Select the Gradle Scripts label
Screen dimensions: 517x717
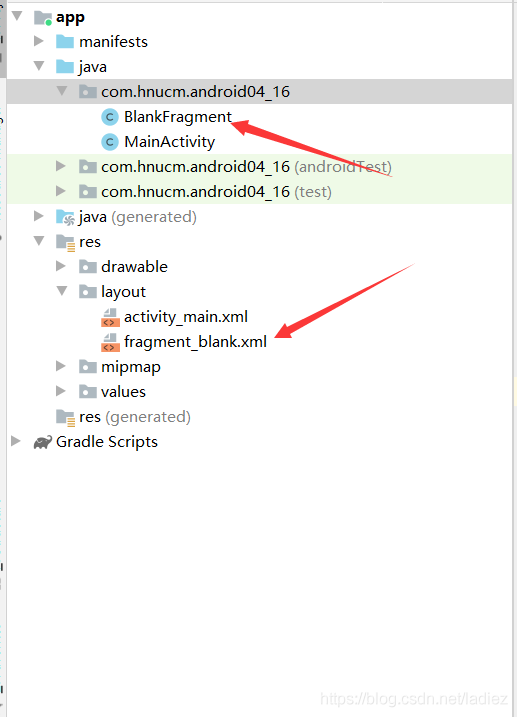(x=107, y=442)
